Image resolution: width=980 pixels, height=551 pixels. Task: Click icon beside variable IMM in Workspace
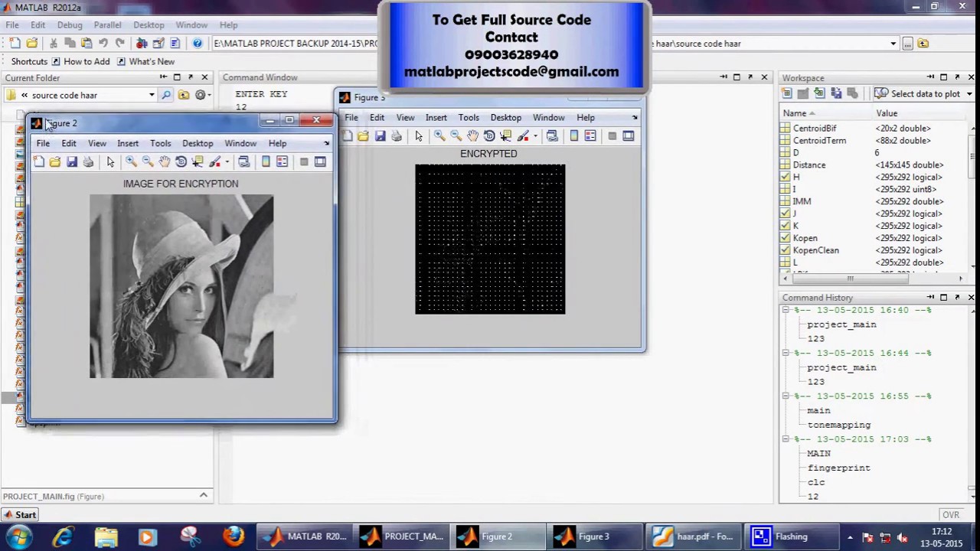point(785,201)
